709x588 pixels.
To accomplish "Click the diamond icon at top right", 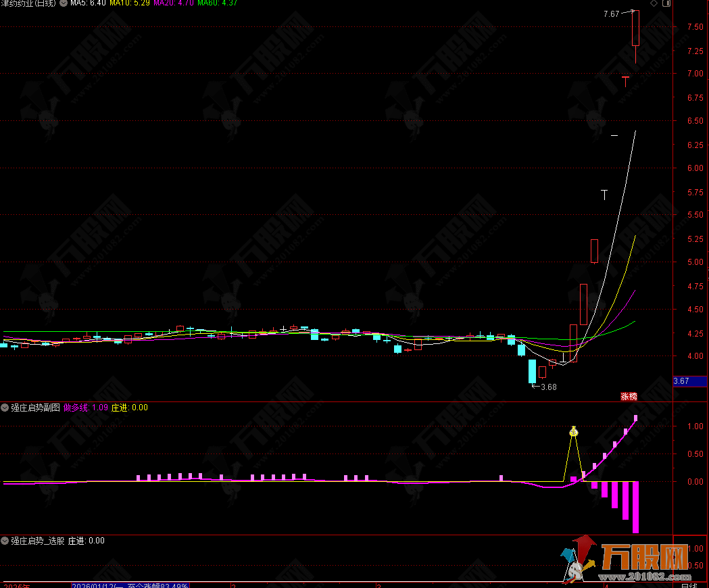I will click(654, 4).
